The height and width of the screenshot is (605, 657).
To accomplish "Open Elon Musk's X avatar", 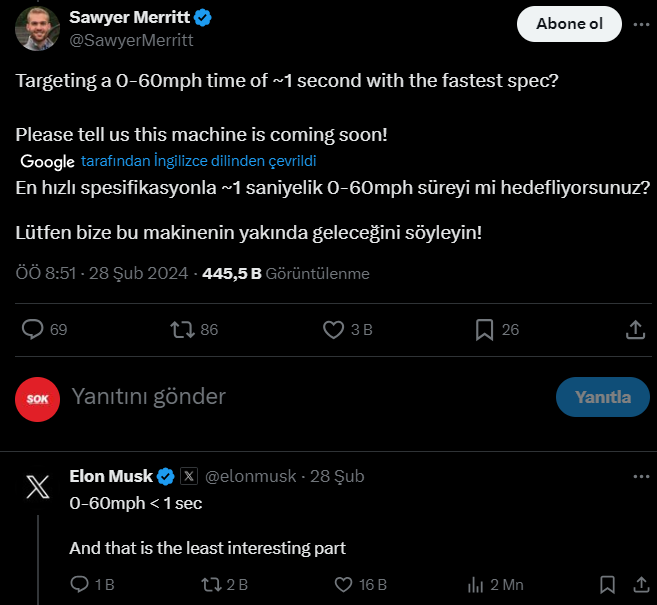I will coord(37,487).
